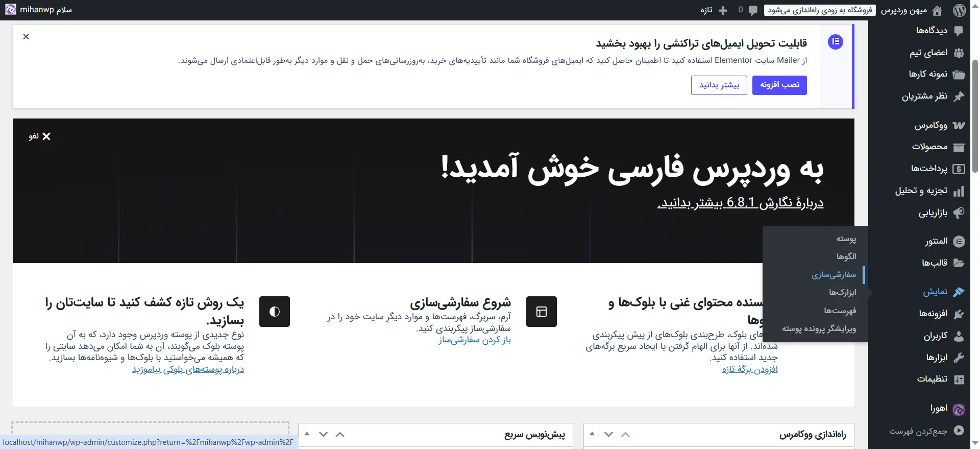Image resolution: width=980 pixels, height=449 pixels.
Task: Click the محصولات archive box icon
Action: pyautogui.click(x=959, y=147)
